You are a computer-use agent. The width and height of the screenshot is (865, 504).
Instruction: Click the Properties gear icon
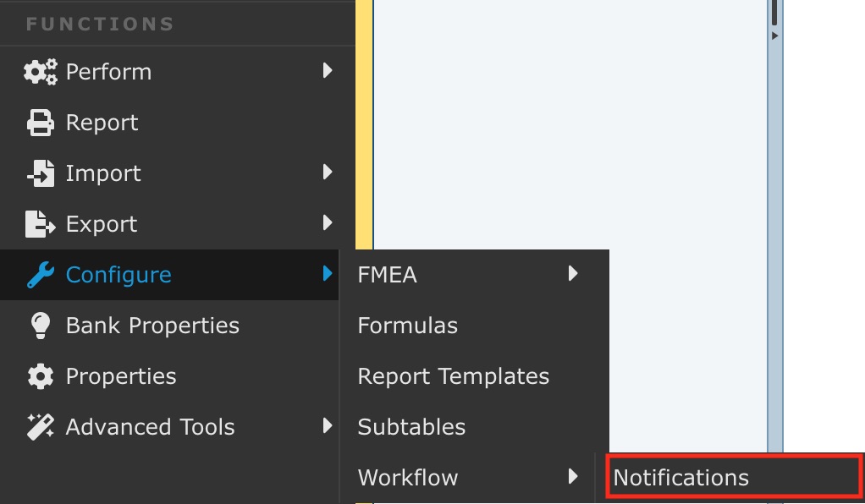(40, 376)
